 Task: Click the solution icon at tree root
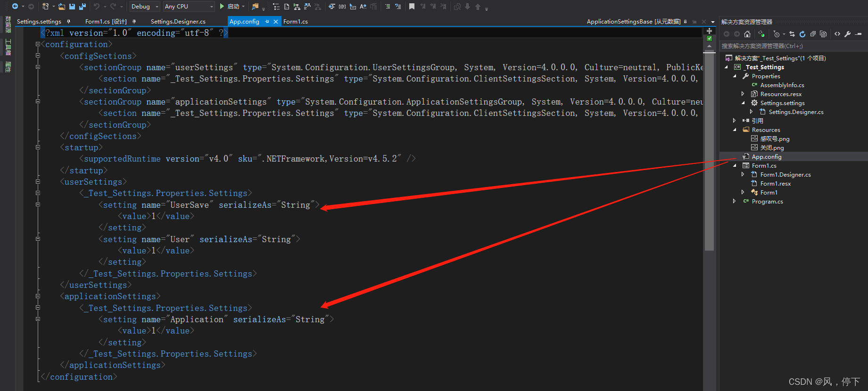(x=729, y=58)
